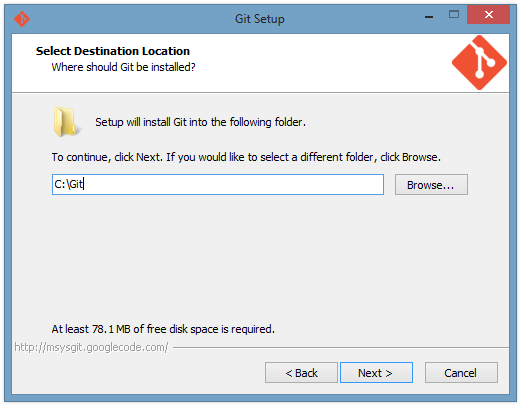Click the Git Setup title bar text
The image size is (521, 406).
[x=260, y=19]
